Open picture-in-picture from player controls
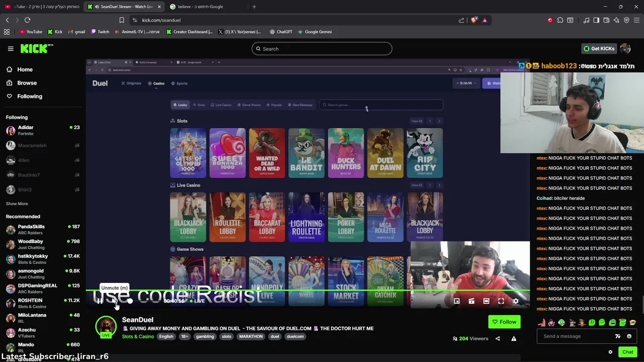Screen dimensions: 644x362 [457, 301]
